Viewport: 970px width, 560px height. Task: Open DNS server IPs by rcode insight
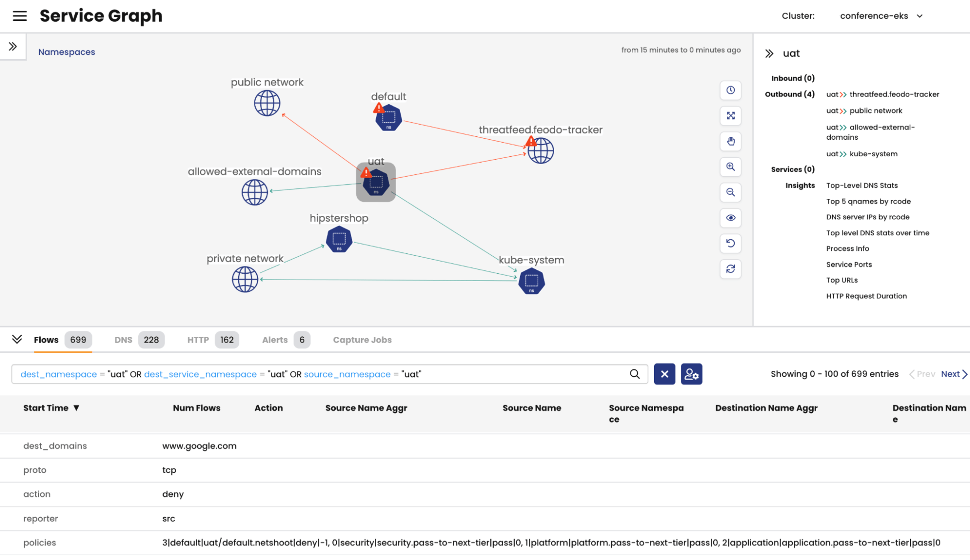click(868, 217)
